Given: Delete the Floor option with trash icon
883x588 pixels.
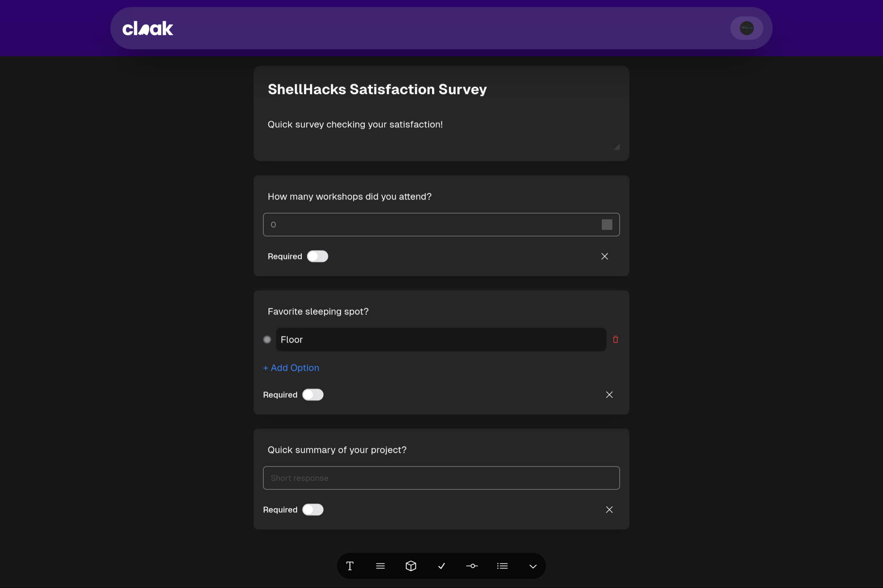Looking at the screenshot, I should (x=615, y=340).
